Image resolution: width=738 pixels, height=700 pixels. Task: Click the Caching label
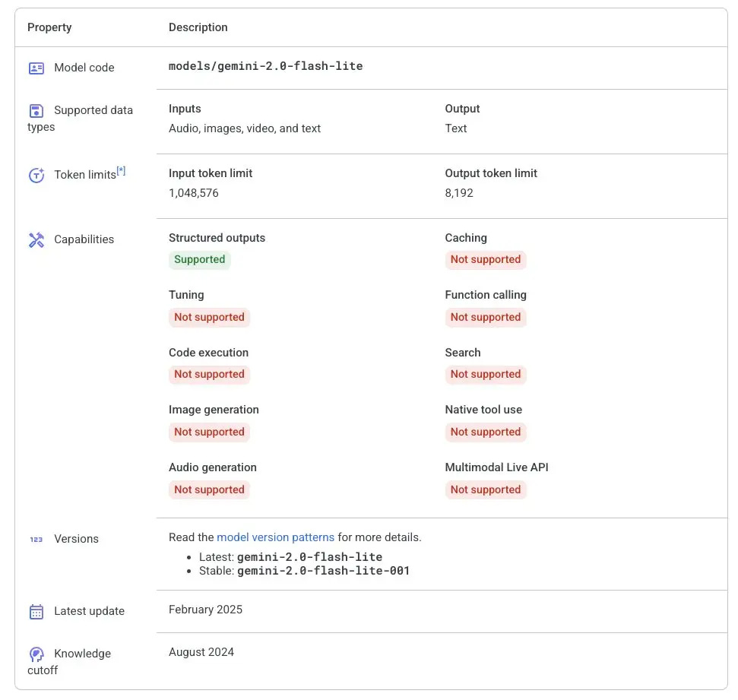pyautogui.click(x=465, y=238)
